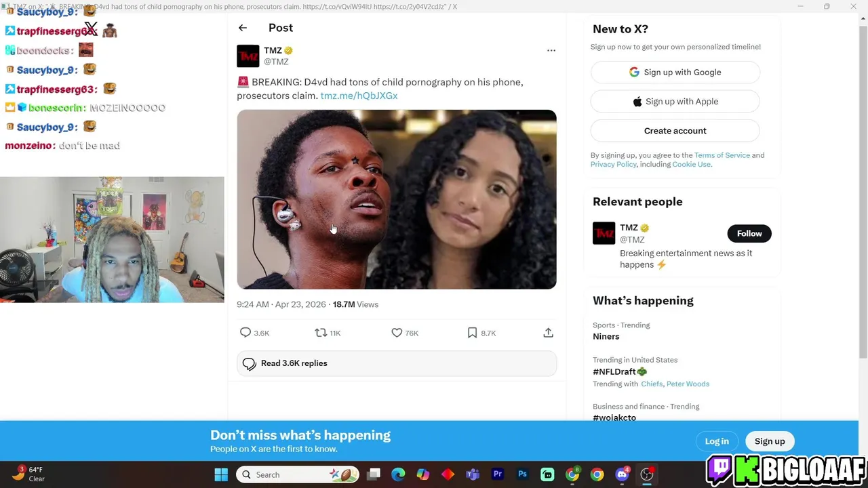Go back using the Post back arrow

243,28
